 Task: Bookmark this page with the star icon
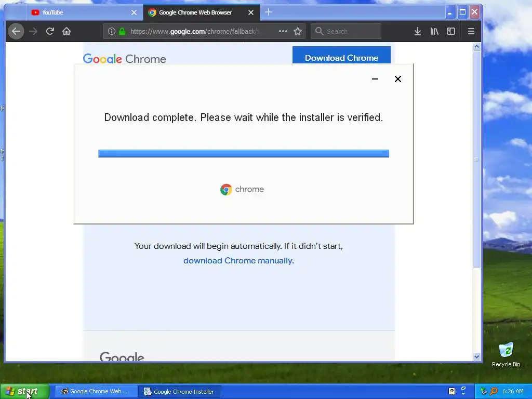click(x=298, y=31)
